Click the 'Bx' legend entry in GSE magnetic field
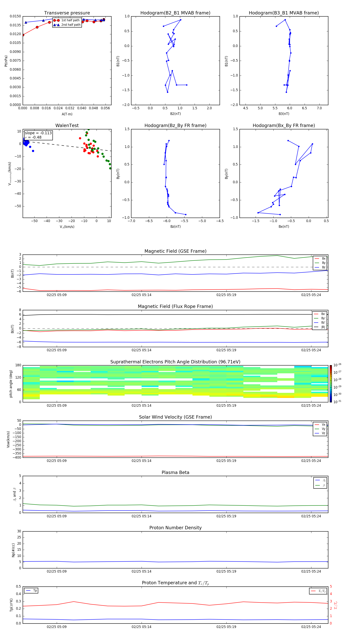 tap(320, 259)
